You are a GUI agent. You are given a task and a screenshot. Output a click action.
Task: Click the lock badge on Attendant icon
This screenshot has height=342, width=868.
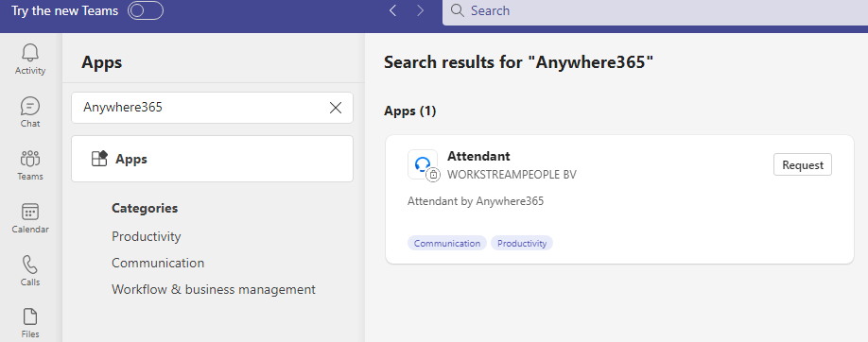pyautogui.click(x=433, y=175)
